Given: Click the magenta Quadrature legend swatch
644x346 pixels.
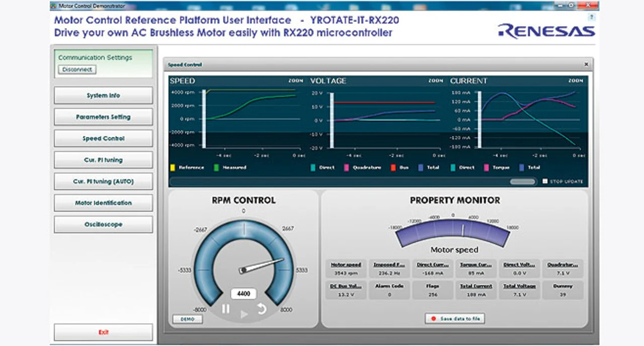Looking at the screenshot, I should (x=347, y=167).
